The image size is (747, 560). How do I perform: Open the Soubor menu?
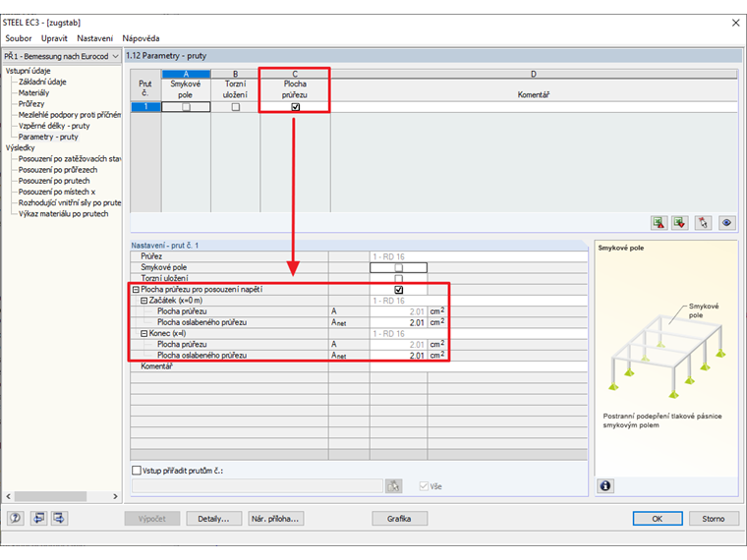point(19,38)
